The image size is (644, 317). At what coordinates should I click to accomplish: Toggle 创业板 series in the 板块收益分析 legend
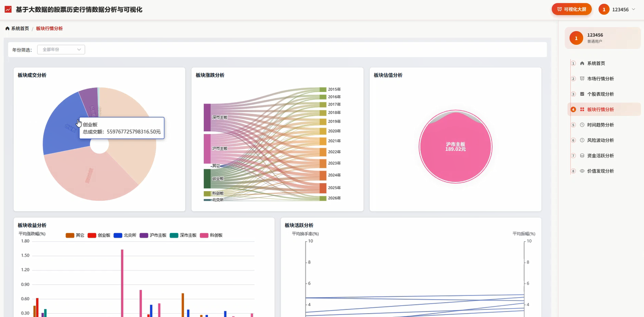(99, 235)
